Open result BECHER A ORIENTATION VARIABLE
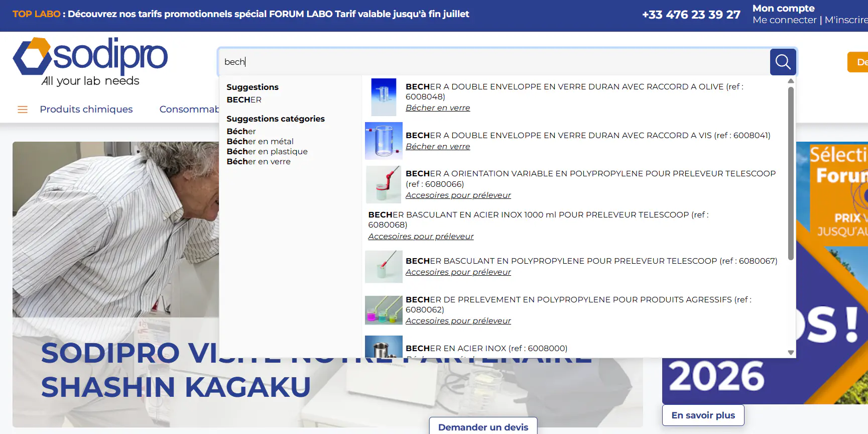868x434 pixels. [590, 179]
